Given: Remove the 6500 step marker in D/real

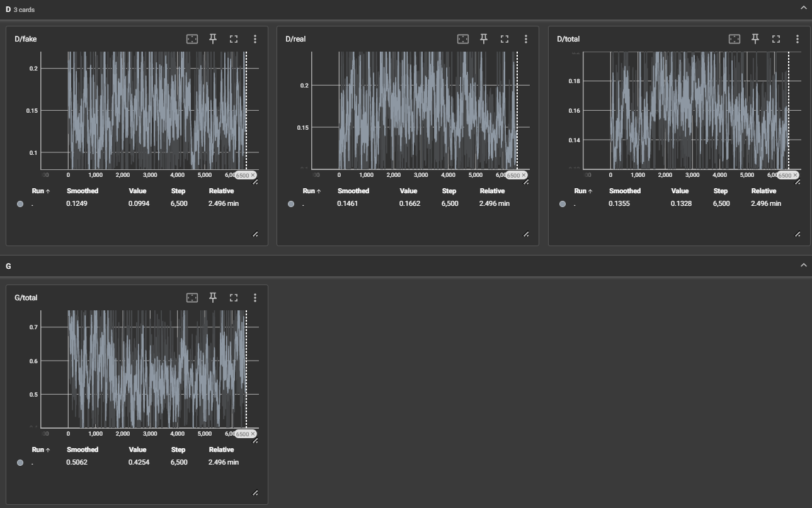Looking at the screenshot, I should pos(524,175).
